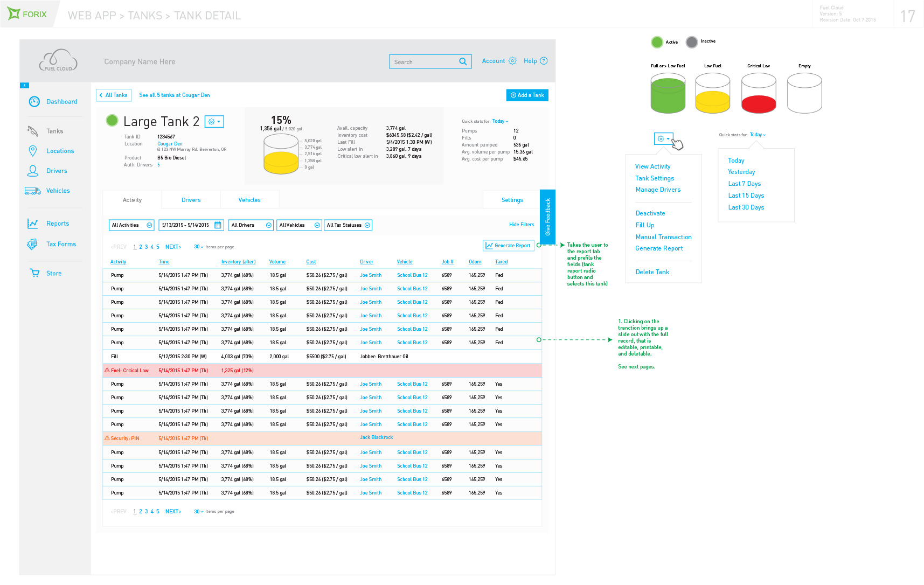Click the Vehicles truck icon

click(x=33, y=191)
